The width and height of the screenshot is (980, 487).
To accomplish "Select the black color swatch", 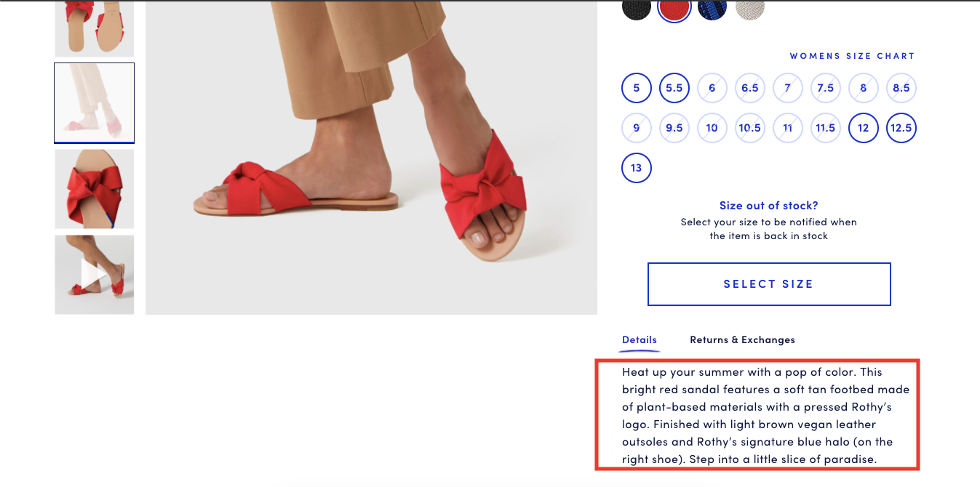I will tap(637, 8).
